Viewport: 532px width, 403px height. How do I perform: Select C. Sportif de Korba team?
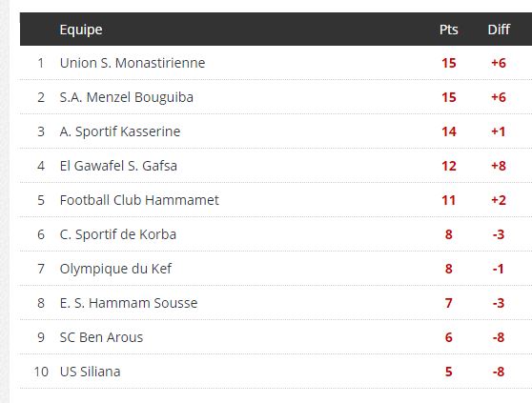pyautogui.click(x=117, y=234)
